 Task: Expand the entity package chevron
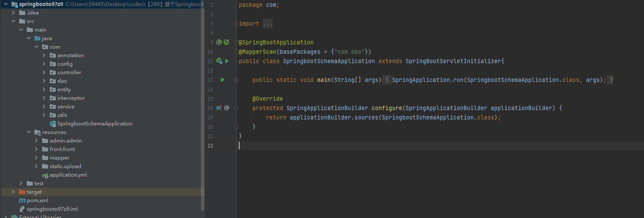click(x=44, y=90)
